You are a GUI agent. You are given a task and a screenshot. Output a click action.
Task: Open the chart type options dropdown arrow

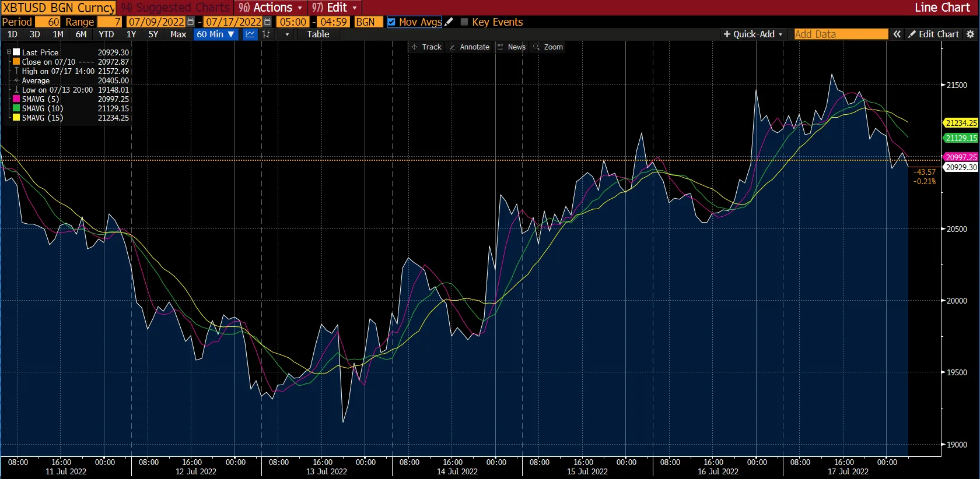click(287, 34)
